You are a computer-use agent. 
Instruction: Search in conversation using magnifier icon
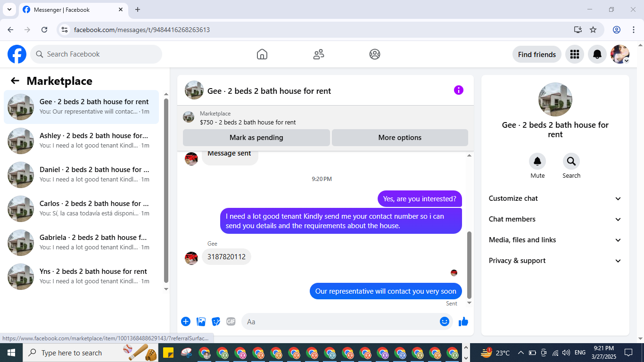571,162
